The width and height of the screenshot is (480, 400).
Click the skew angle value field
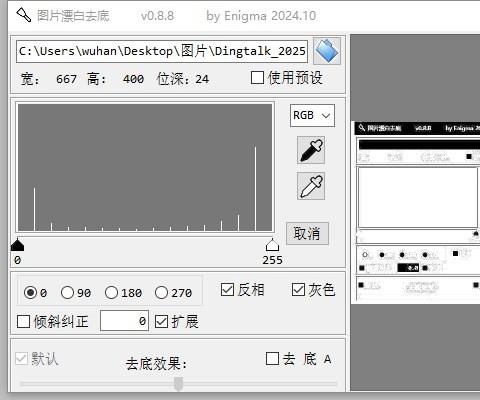[124, 321]
